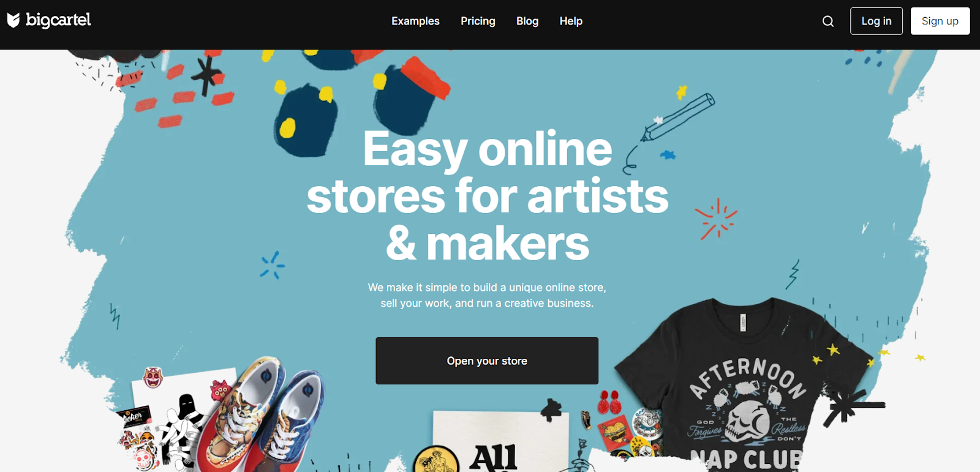
Task: Click the Afternoon Nap Club t-shirt
Action: [x=744, y=386]
